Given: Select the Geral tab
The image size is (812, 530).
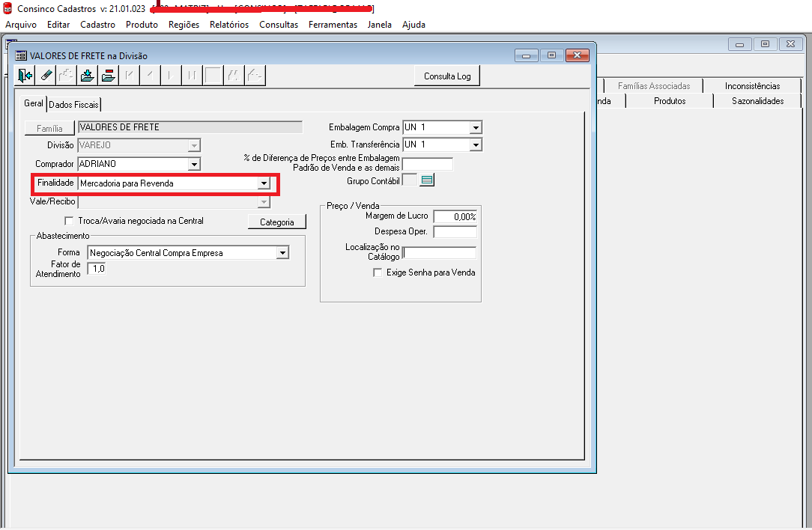Looking at the screenshot, I should [x=34, y=103].
